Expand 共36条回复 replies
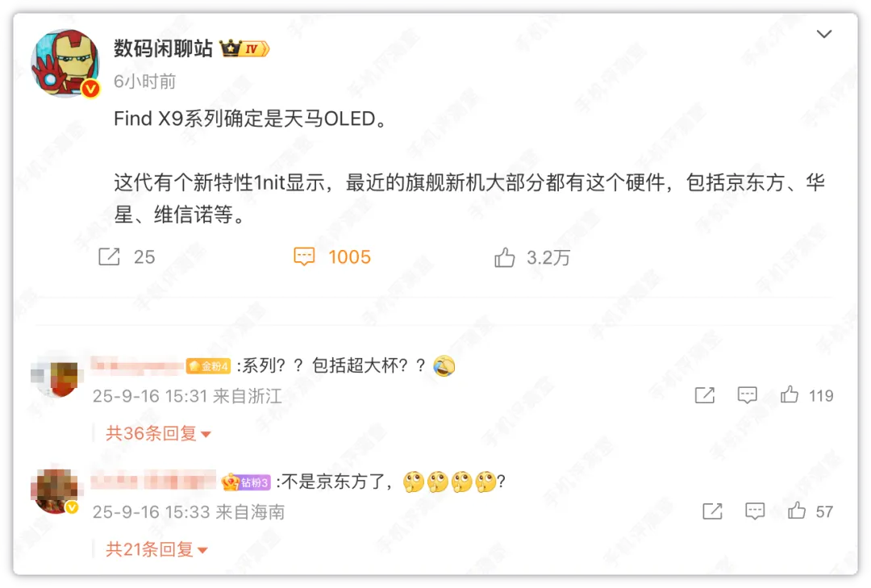This screenshot has width=871, height=588. pos(158,433)
